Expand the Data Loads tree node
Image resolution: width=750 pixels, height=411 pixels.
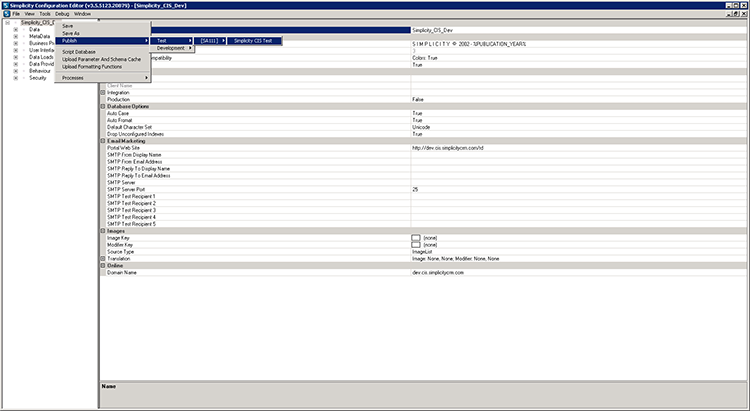coord(15,57)
